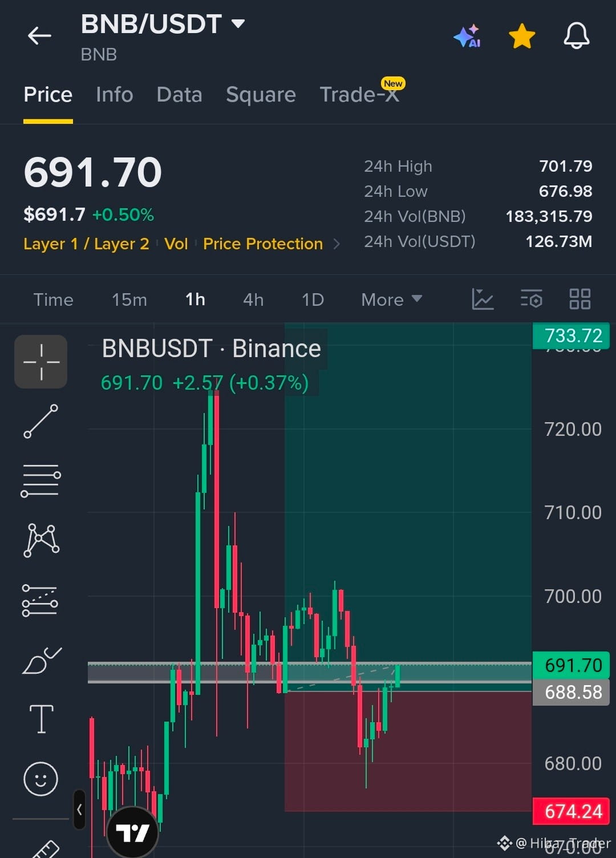Viewport: 616px width, 858px height.
Task: Select the trend line drawing tool
Action: click(x=40, y=422)
